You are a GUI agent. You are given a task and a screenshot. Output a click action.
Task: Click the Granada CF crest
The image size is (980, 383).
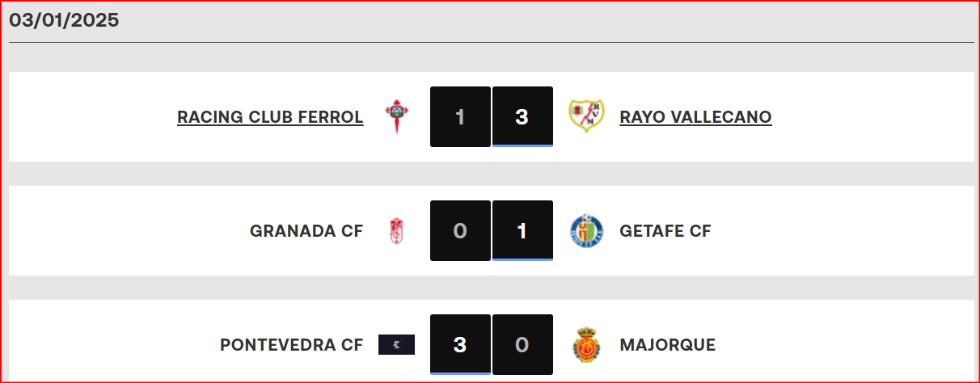396,231
